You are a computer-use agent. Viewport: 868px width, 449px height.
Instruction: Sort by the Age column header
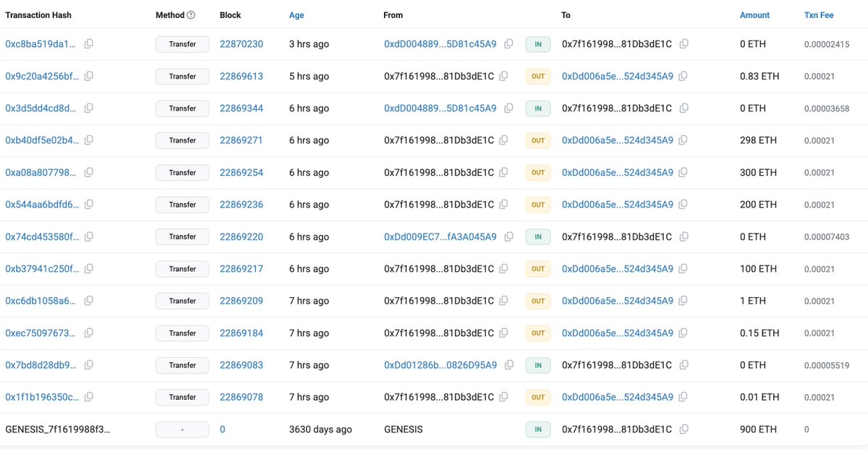point(297,15)
